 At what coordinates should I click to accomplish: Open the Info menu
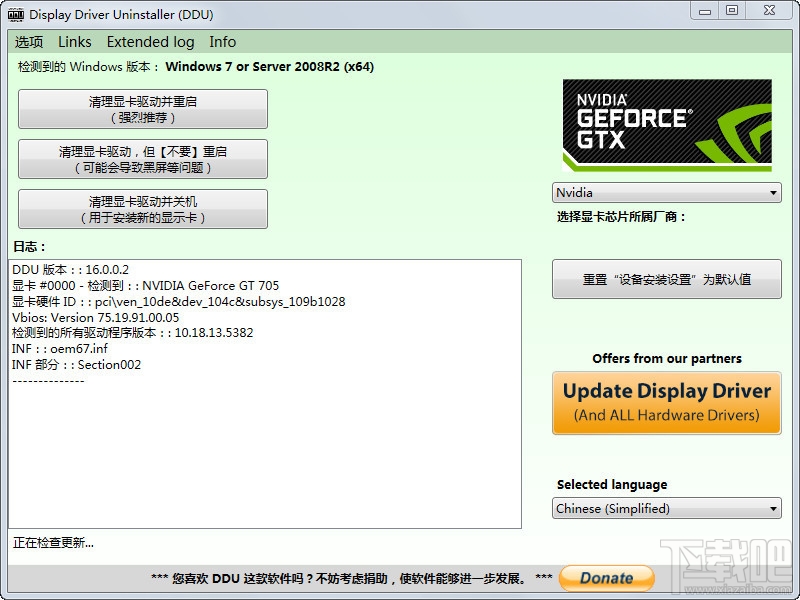tap(222, 42)
